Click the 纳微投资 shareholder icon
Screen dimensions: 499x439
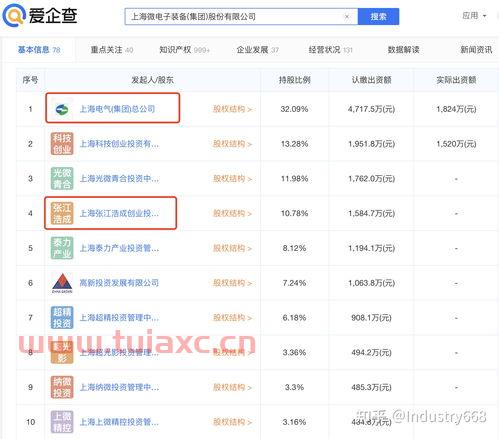click(62, 387)
